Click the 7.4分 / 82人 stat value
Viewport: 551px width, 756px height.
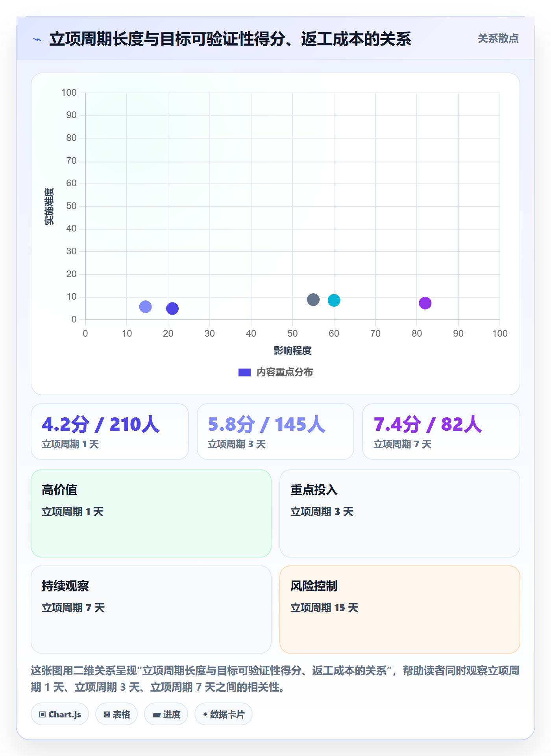coord(428,424)
